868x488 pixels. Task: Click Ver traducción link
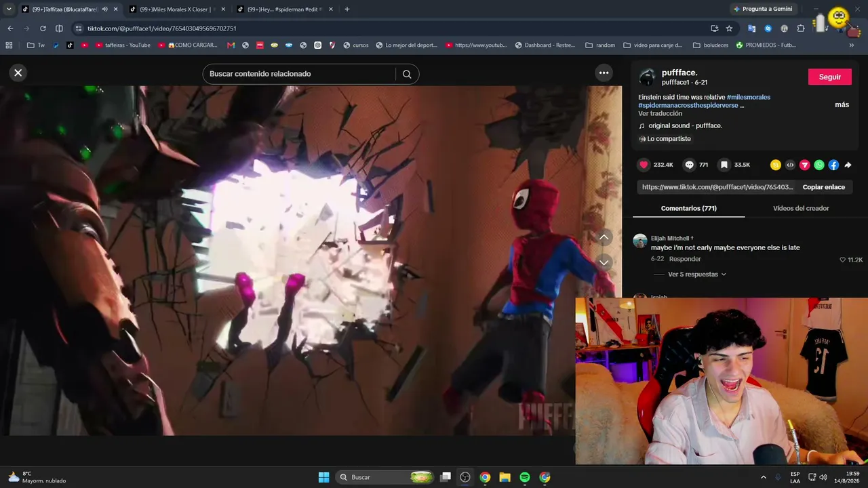click(660, 114)
